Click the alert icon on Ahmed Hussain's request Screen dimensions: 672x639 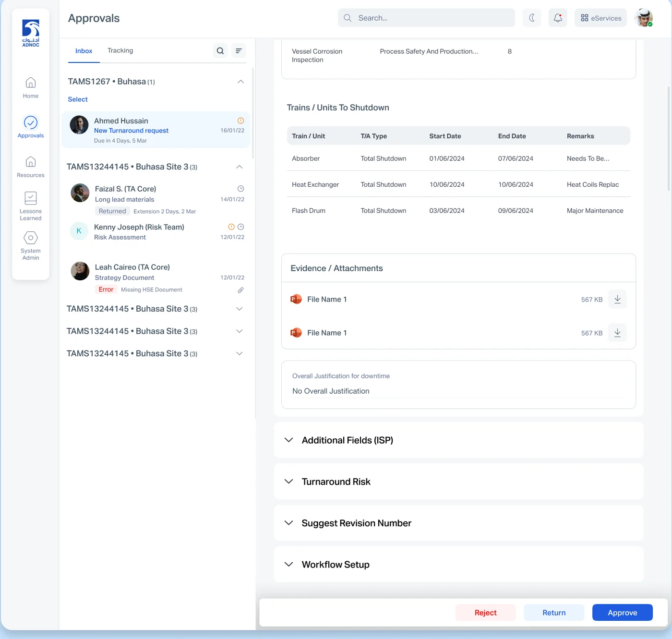[241, 121]
